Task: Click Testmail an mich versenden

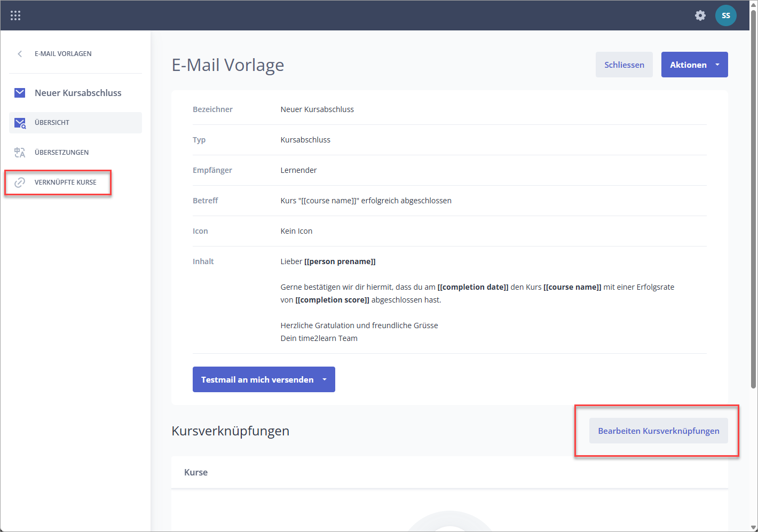Action: 257,380
